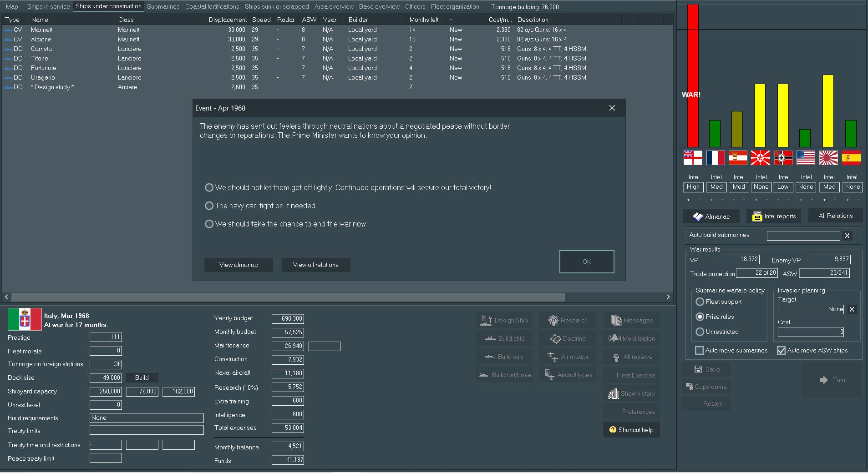Viewport: 868px width, 473px height.
Task: Confirm the event with OK
Action: pyautogui.click(x=587, y=262)
